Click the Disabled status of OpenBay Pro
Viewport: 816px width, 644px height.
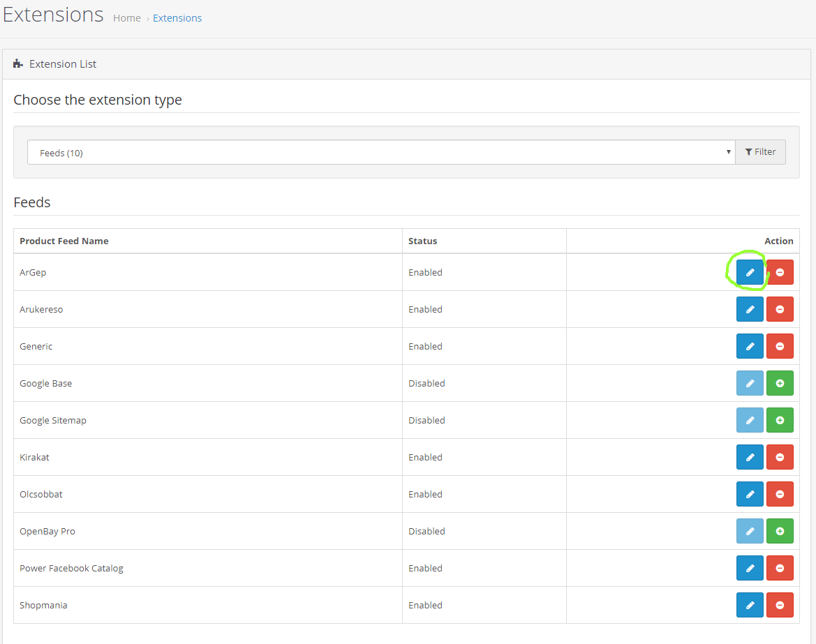coord(426,530)
